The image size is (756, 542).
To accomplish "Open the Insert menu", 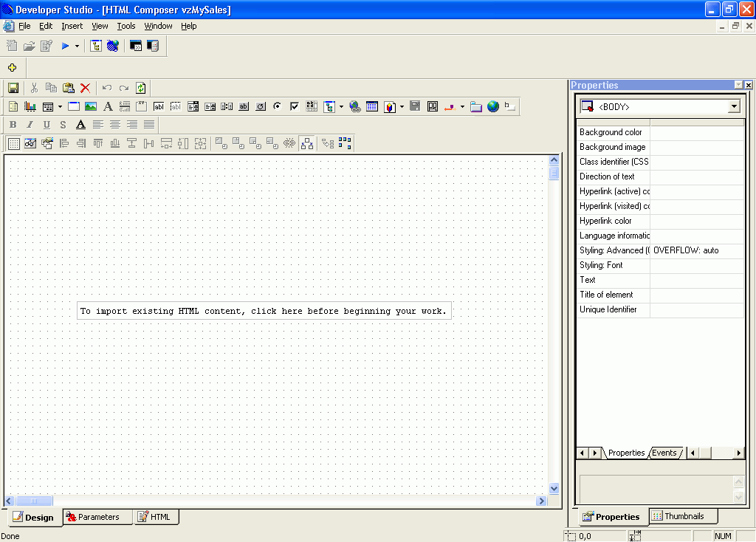I will pos(72,26).
